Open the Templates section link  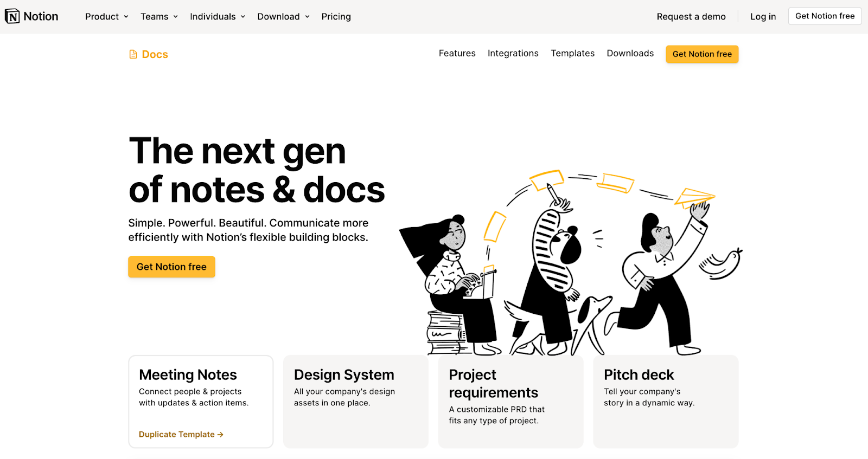[572, 53]
